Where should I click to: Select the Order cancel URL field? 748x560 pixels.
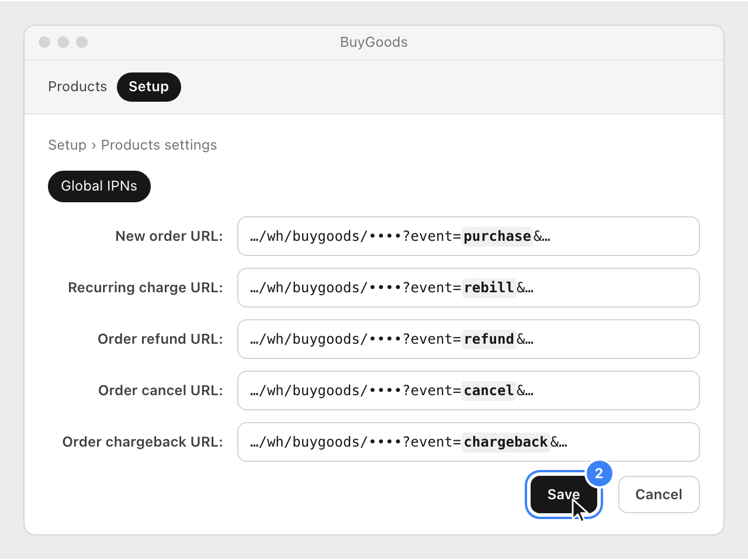[468, 390]
